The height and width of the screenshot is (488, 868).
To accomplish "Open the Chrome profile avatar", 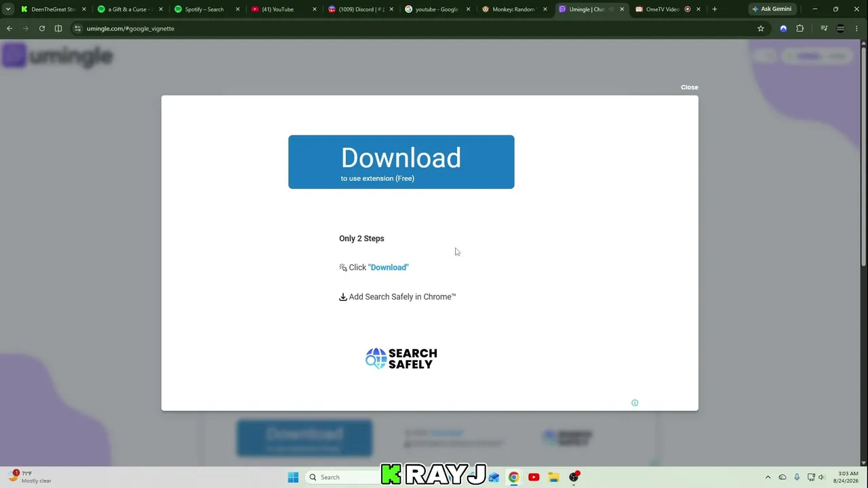I will pyautogui.click(x=841, y=28).
